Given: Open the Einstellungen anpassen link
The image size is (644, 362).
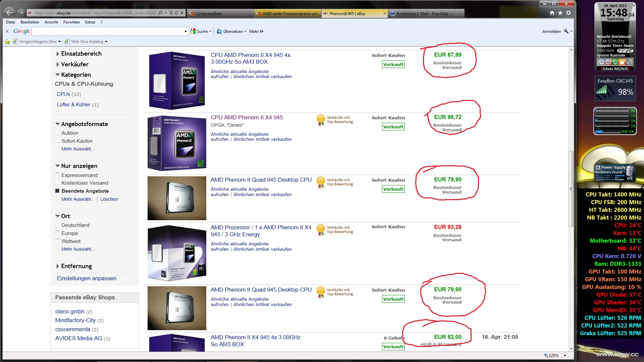Looking at the screenshot, I should coord(87,279).
